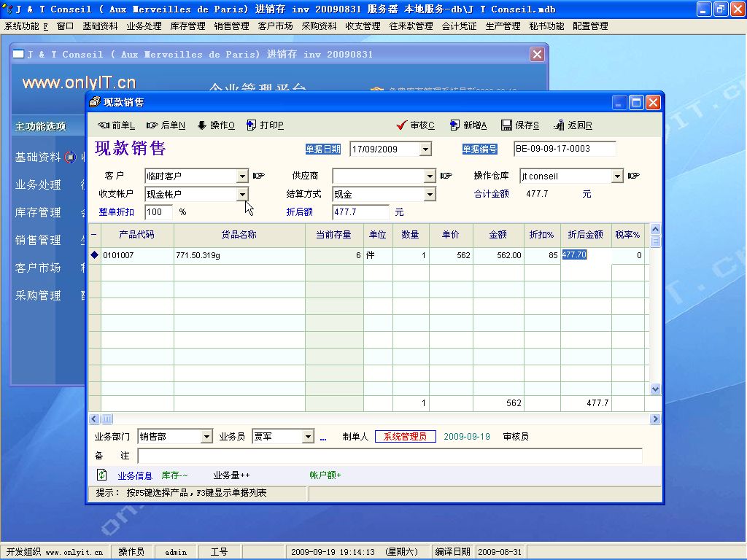Click the 后单 next document toolbar icon
Screen dimensions: 747x560
click(x=152, y=125)
